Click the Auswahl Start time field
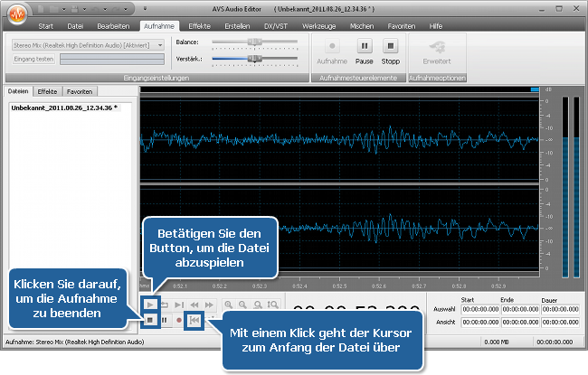Screen dimensions: 588x375 click(x=480, y=309)
